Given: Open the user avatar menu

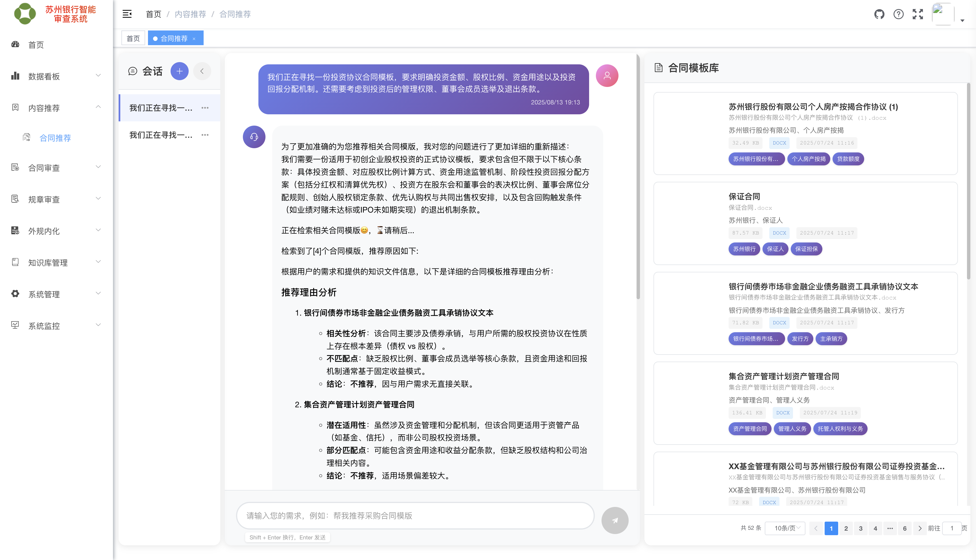Looking at the screenshot, I should tap(942, 14).
